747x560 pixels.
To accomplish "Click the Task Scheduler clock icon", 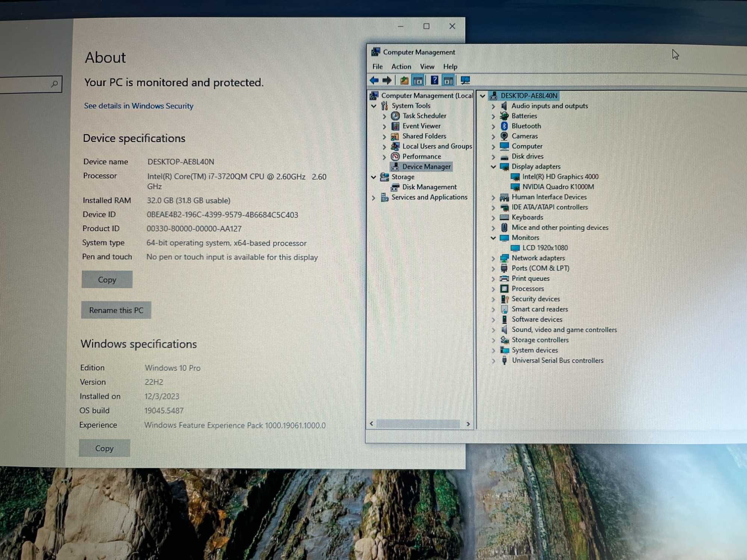I will coord(395,116).
